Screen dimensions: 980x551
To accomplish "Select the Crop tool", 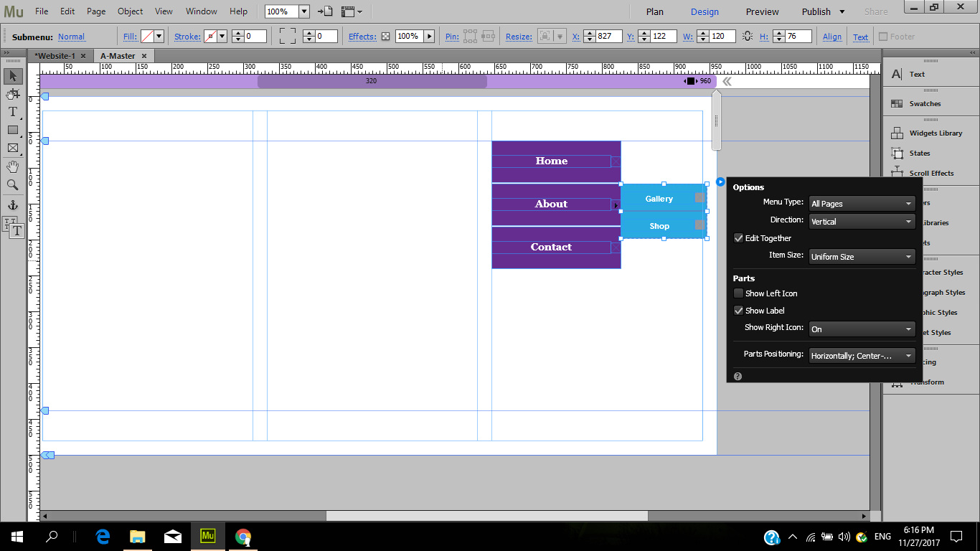I will pyautogui.click(x=13, y=94).
